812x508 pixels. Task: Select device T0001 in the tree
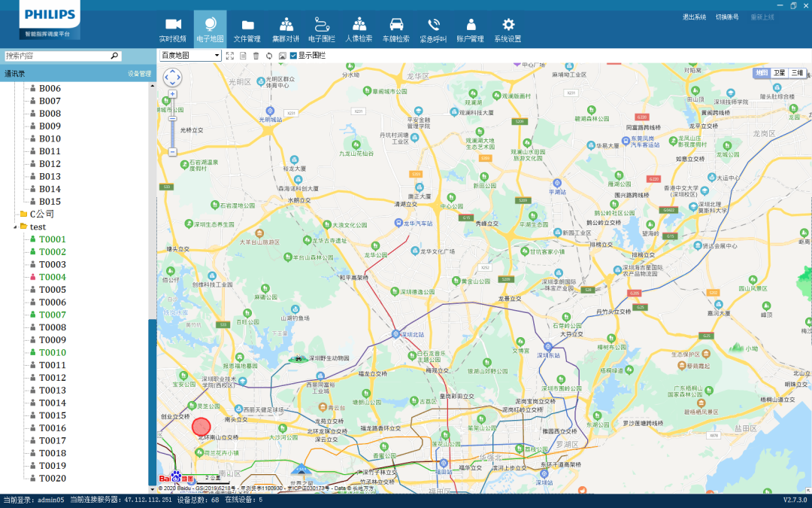click(53, 239)
